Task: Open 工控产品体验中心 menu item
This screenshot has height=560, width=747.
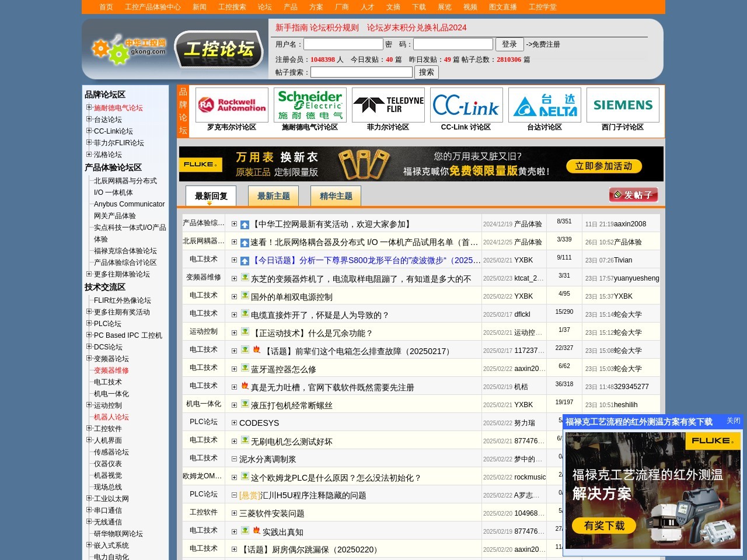Action: click(x=153, y=7)
